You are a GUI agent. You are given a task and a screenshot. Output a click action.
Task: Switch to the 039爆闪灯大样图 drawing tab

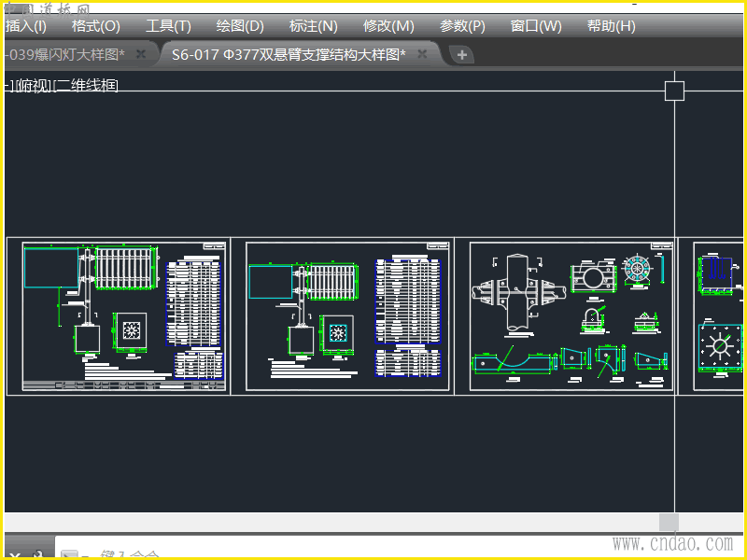66,55
